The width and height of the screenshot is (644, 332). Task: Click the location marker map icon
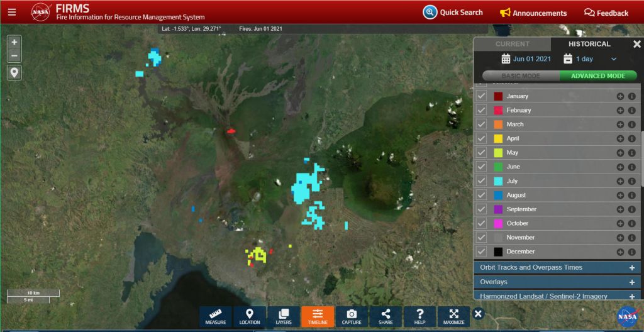tap(14, 73)
